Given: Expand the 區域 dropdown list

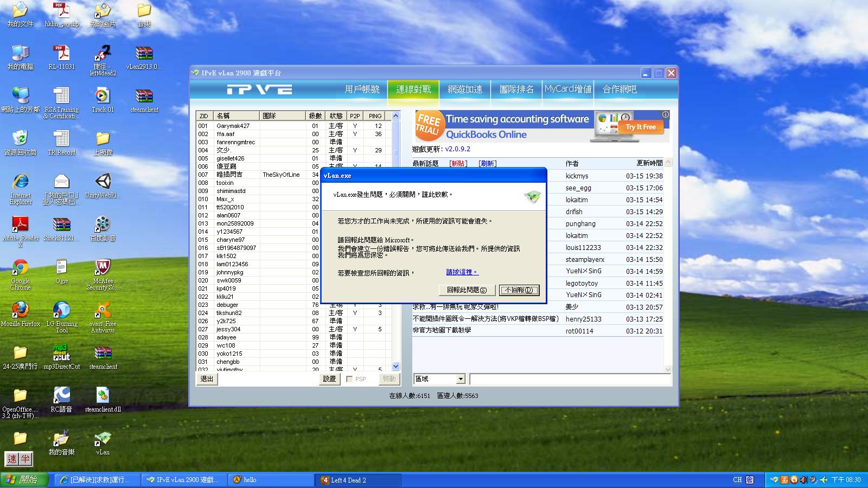Looking at the screenshot, I should (461, 379).
